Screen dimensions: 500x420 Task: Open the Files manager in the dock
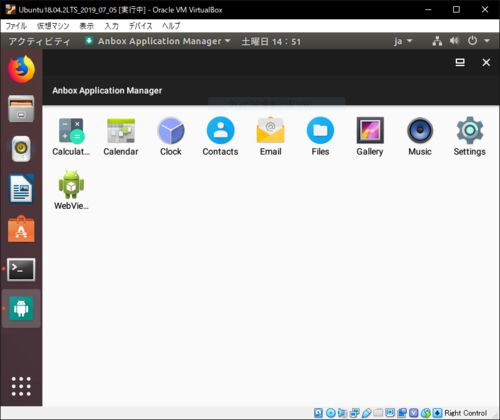21,109
